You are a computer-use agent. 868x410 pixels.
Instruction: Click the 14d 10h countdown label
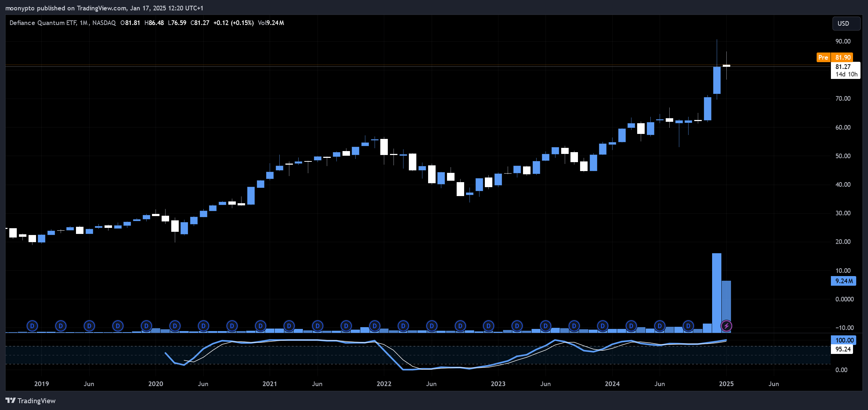[x=847, y=74]
